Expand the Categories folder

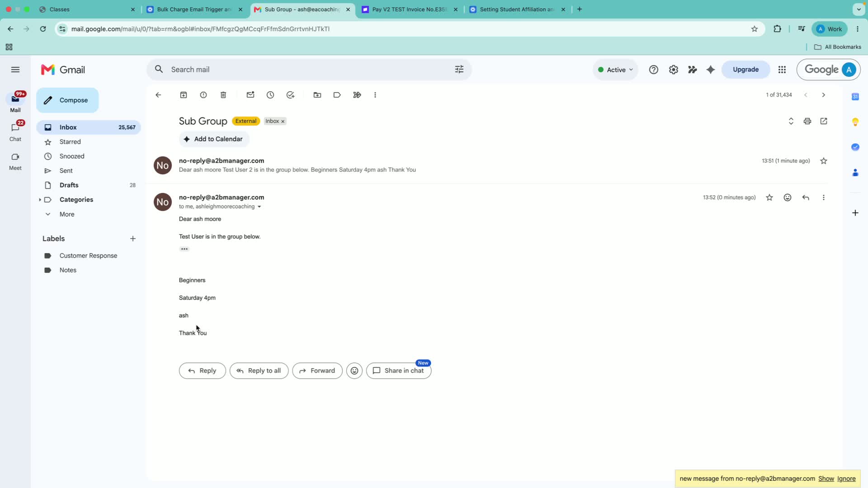pyautogui.click(x=40, y=200)
